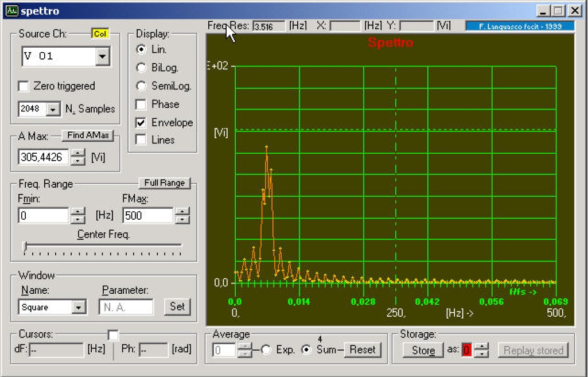Click the X readout field
The width and height of the screenshot is (588, 377).
point(345,26)
